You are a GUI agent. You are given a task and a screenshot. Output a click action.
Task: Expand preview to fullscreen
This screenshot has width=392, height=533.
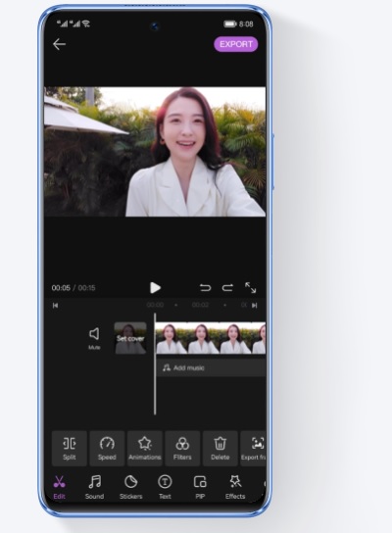[x=251, y=288]
